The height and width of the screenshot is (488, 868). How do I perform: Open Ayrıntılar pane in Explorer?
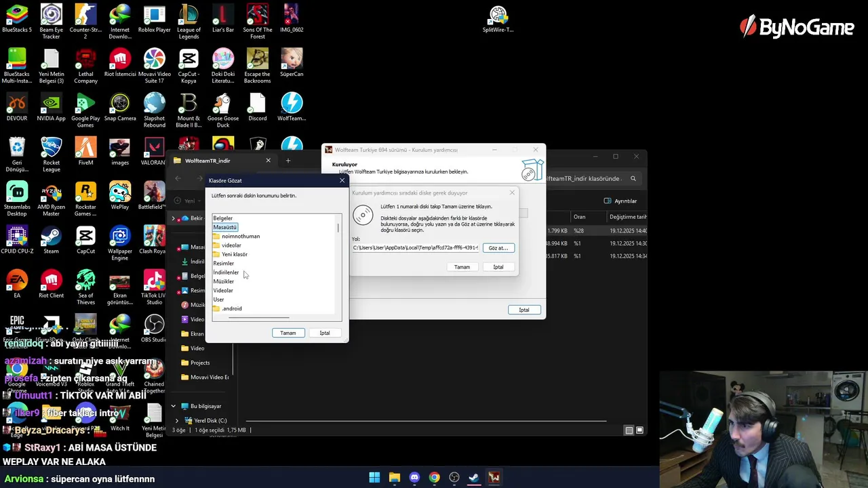tap(620, 201)
